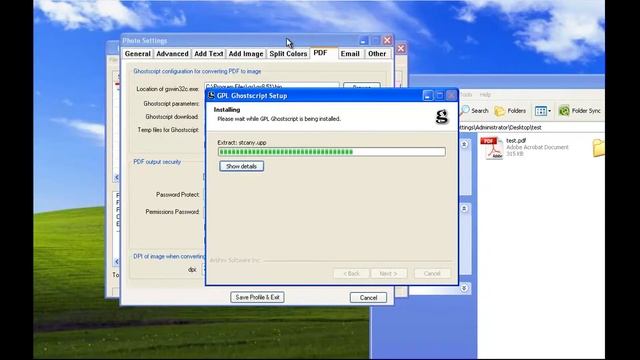Open the Help menu in Explorer
This screenshot has width=640, height=360.
click(485, 95)
